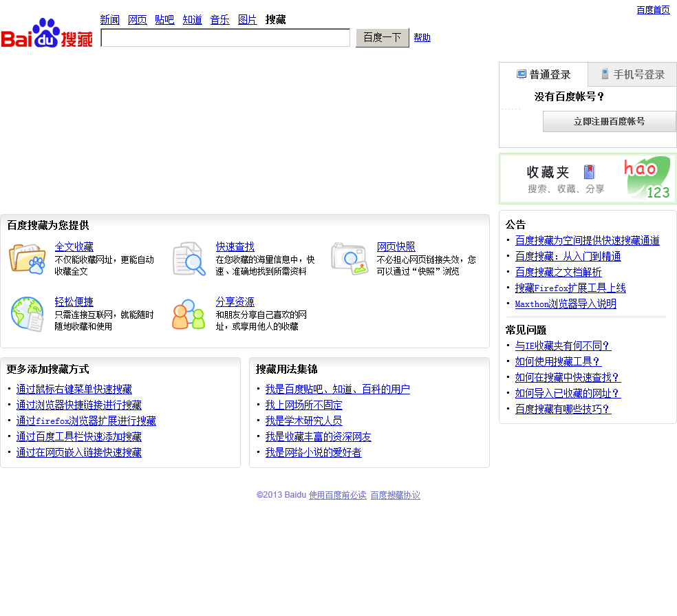This screenshot has height=616, width=677.
Task: Open 搜藏Firefox扩展工具上线 announcement
Action: click(570, 288)
